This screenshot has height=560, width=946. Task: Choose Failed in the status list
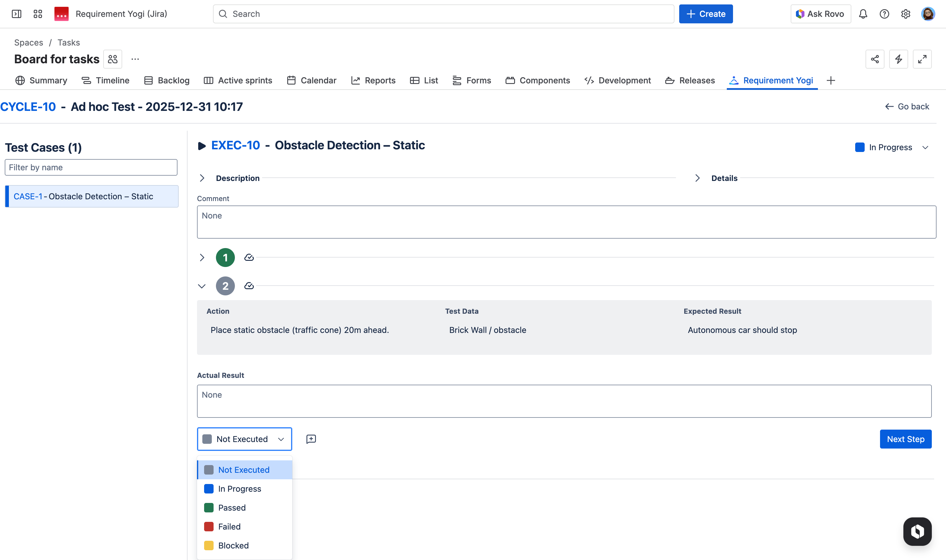tap(229, 526)
